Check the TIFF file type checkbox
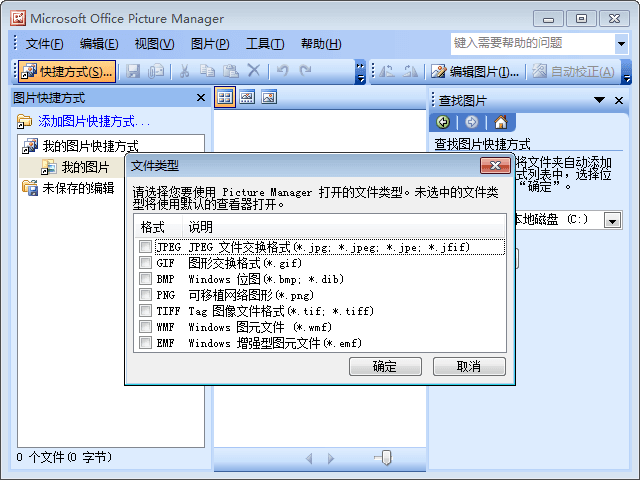 (145, 311)
